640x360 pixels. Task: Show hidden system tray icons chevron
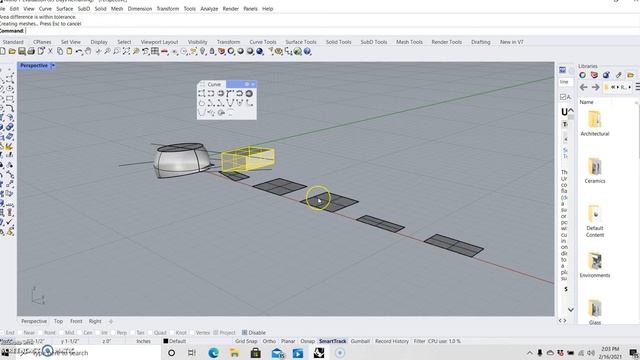(x=529, y=353)
